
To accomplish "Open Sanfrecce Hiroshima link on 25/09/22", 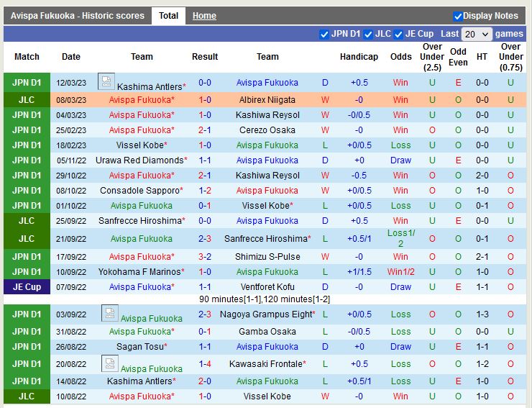I will tap(140, 221).
